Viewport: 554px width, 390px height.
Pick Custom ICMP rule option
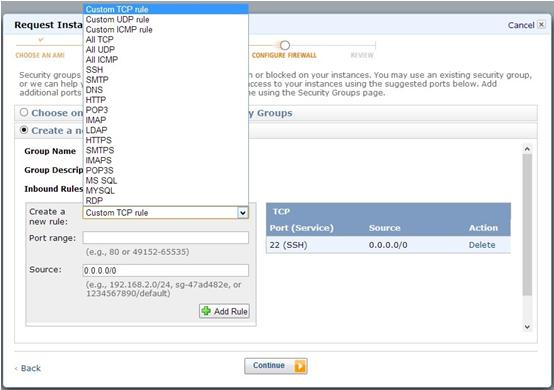point(166,30)
